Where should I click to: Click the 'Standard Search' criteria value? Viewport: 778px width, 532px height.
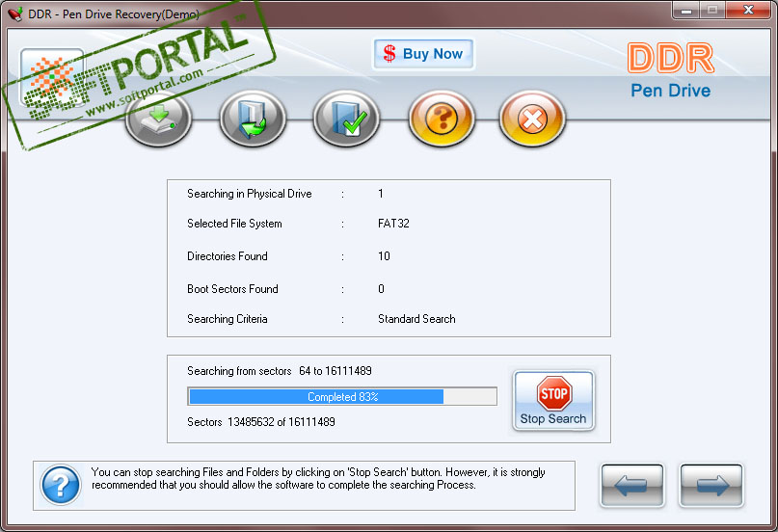(416, 319)
